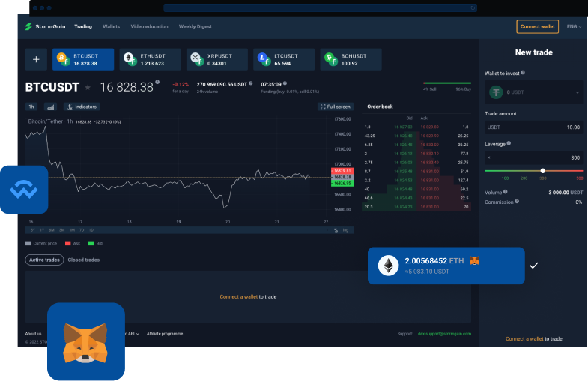588x381 pixels.
Task: Click the Trade amount USDT field
Action: point(533,127)
